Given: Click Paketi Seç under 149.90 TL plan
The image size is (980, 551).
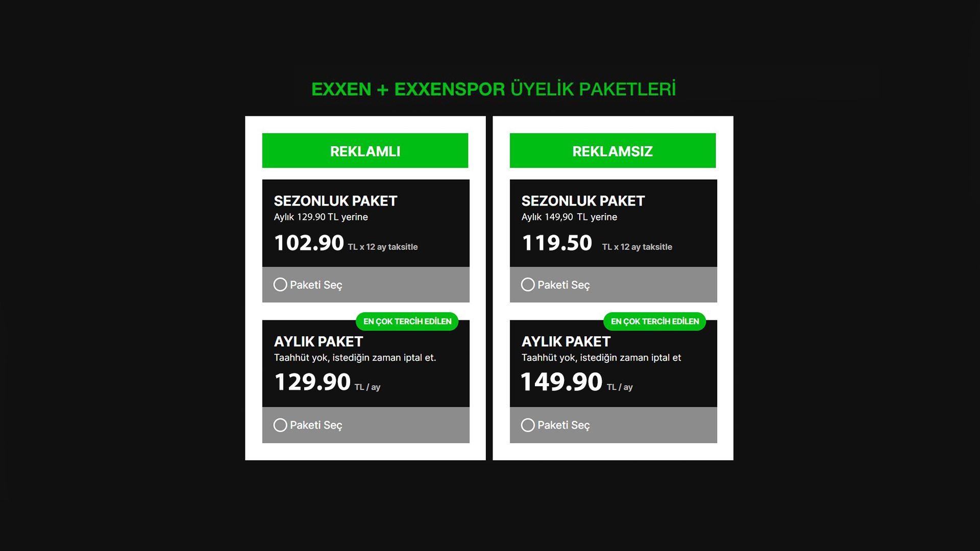Looking at the screenshot, I should coord(563,425).
